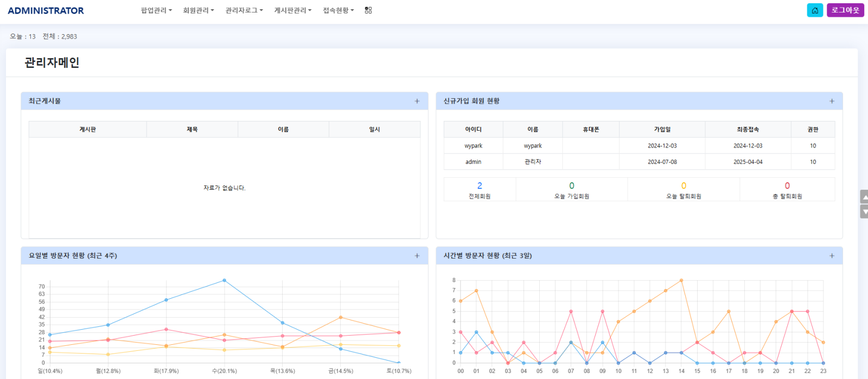
Task: Click the 로그아웃 button
Action: pyautogui.click(x=845, y=10)
